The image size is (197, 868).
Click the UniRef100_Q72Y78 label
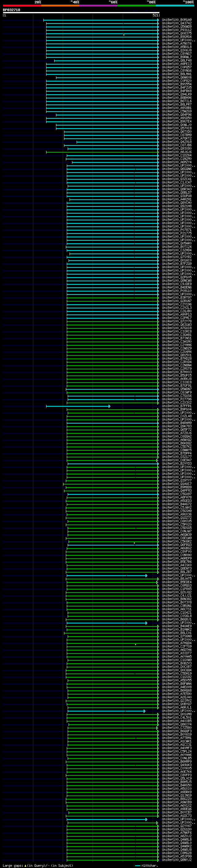[177, 321]
